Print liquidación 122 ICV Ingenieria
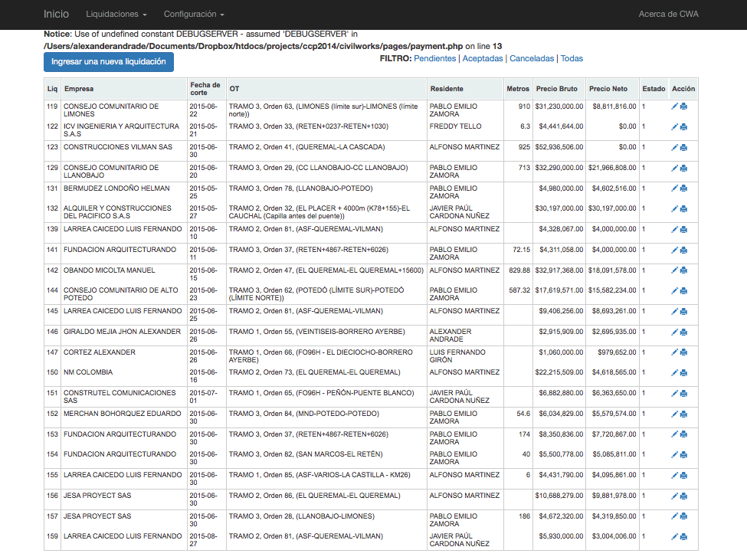The image size is (747, 560). [683, 126]
